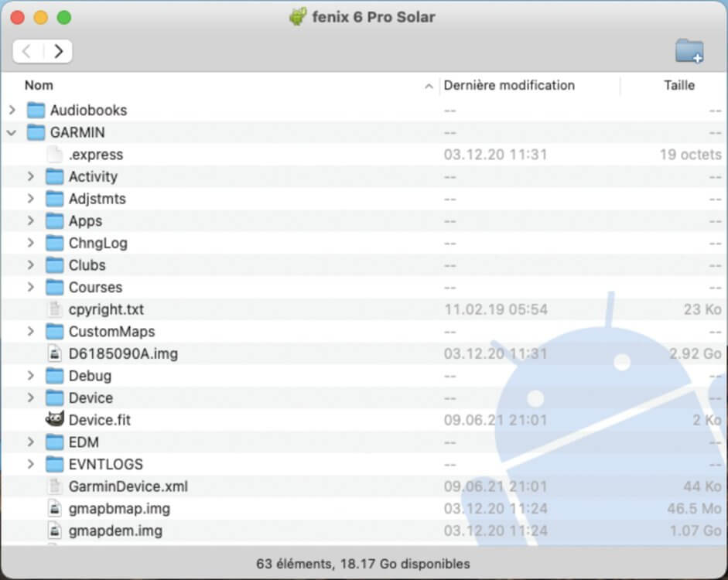
Task: Click the GarminDevice.xml file icon
Action: point(54,486)
